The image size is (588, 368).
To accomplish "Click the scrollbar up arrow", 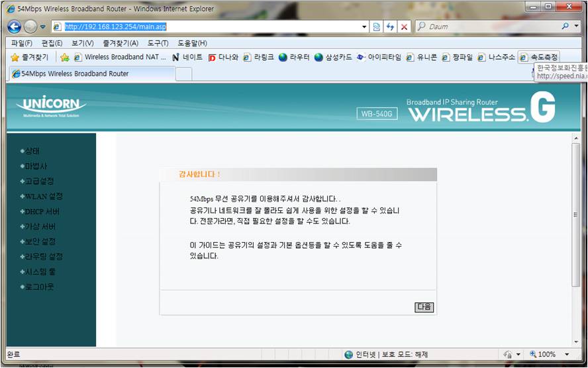I will pyautogui.click(x=575, y=138).
